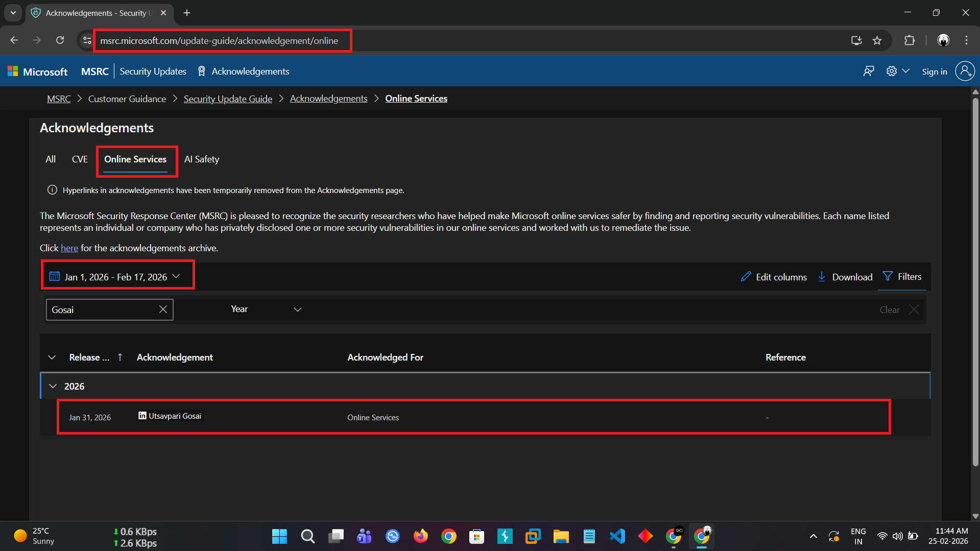980x551 pixels.
Task: Open Visual Studio Code from taskbar
Action: coord(617,536)
